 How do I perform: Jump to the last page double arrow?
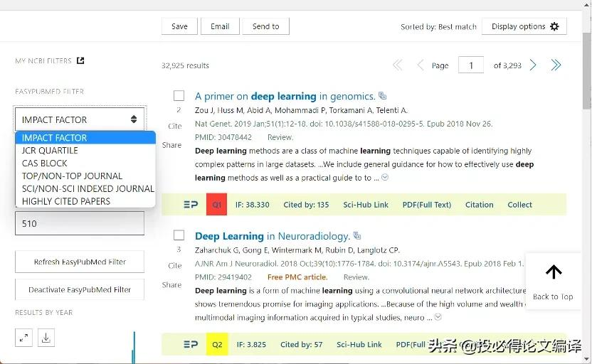[556, 65]
